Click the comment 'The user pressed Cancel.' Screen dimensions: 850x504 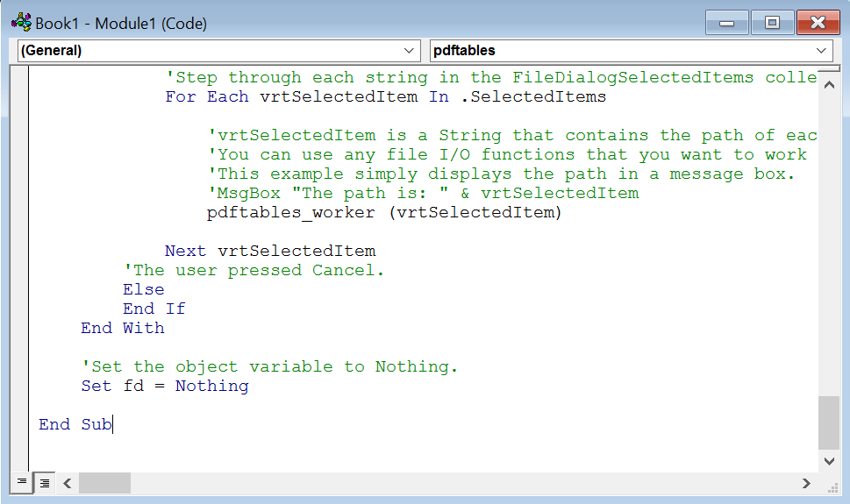(x=254, y=270)
